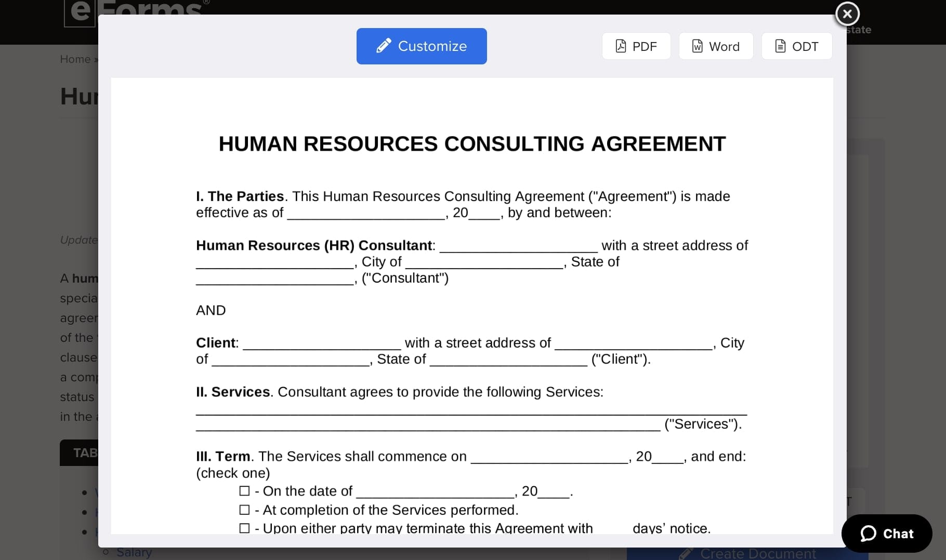Open the Chat widget

[x=886, y=534]
